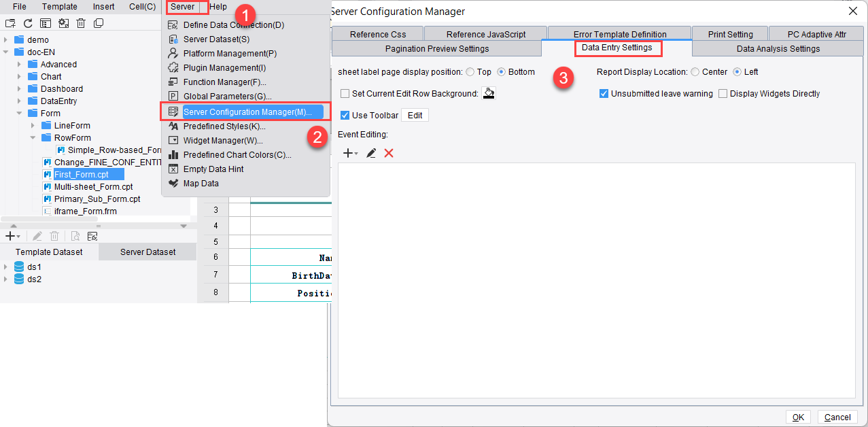Click the refresh icon in file toolbar
The width and height of the screenshot is (868, 427).
point(28,23)
